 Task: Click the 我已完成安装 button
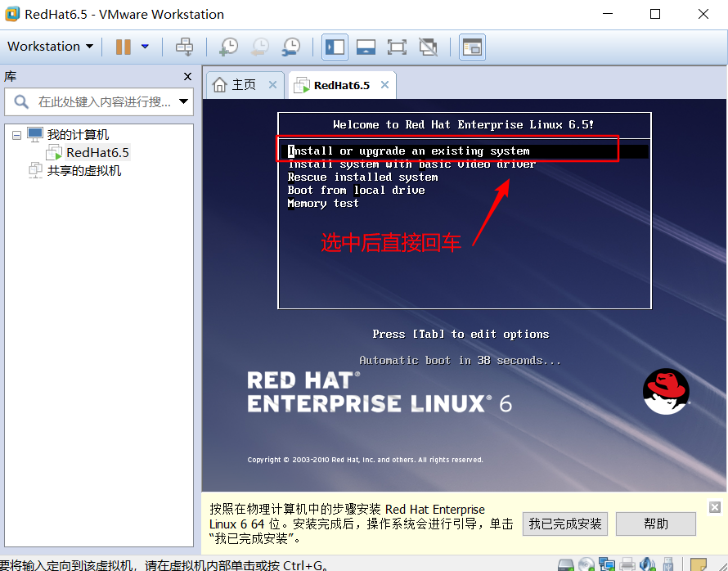tap(564, 524)
